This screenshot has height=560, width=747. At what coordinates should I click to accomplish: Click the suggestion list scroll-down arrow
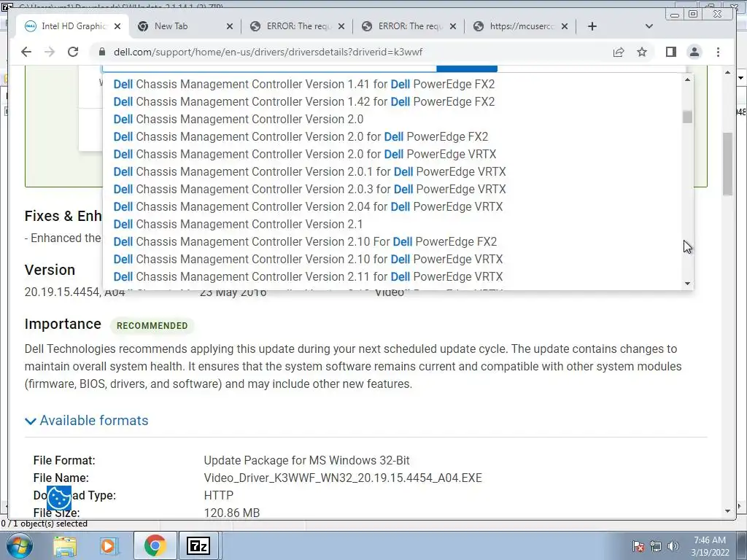[x=687, y=284]
